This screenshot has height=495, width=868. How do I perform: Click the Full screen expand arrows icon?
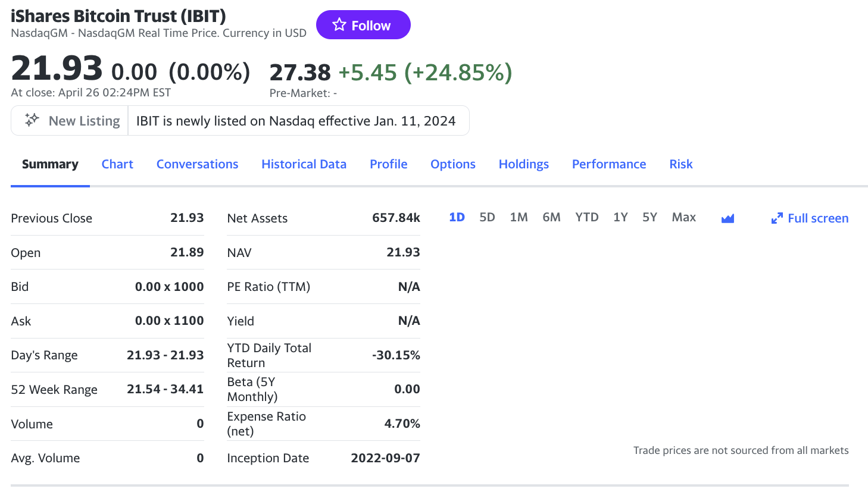click(x=777, y=218)
